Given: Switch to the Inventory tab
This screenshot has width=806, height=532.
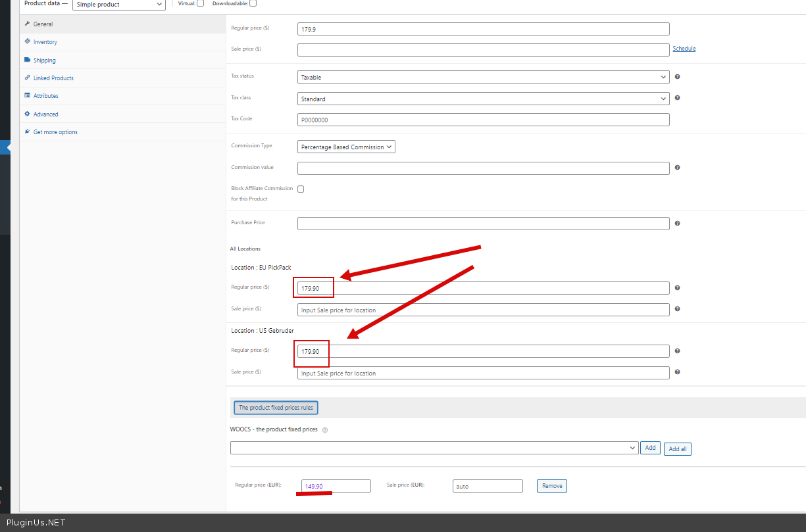Looking at the screenshot, I should point(45,42).
